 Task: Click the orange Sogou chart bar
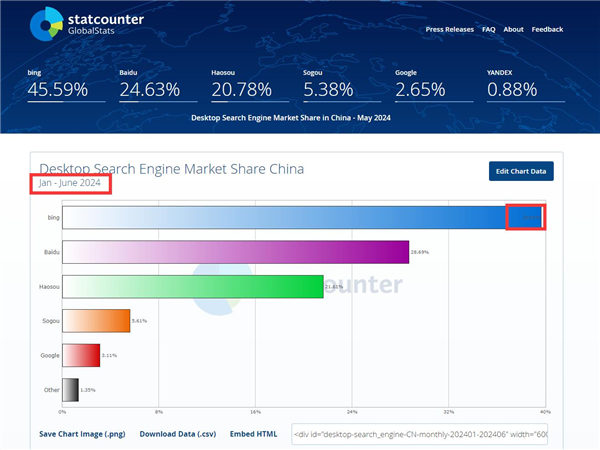point(96,321)
